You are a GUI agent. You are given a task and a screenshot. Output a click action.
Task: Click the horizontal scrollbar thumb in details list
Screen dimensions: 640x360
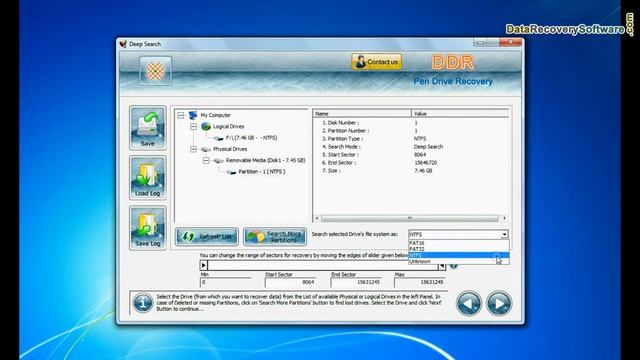410,218
